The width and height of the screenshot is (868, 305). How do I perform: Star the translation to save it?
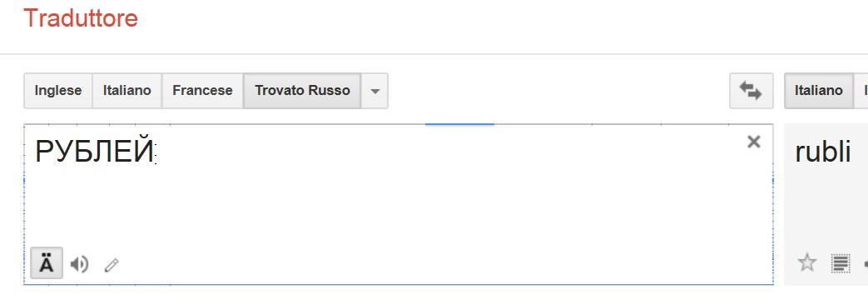click(x=806, y=262)
